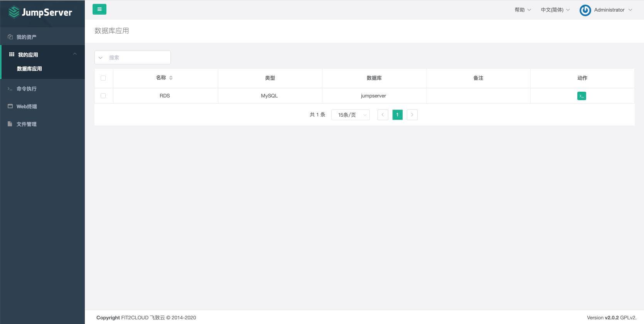Image resolution: width=644 pixels, height=324 pixels.
Task: Click the MySQL type cell
Action: [269, 96]
